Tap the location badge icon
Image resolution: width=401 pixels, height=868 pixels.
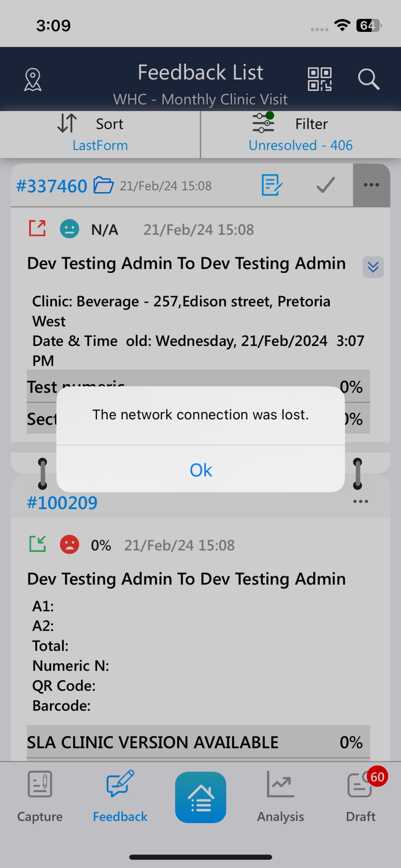pyautogui.click(x=33, y=80)
